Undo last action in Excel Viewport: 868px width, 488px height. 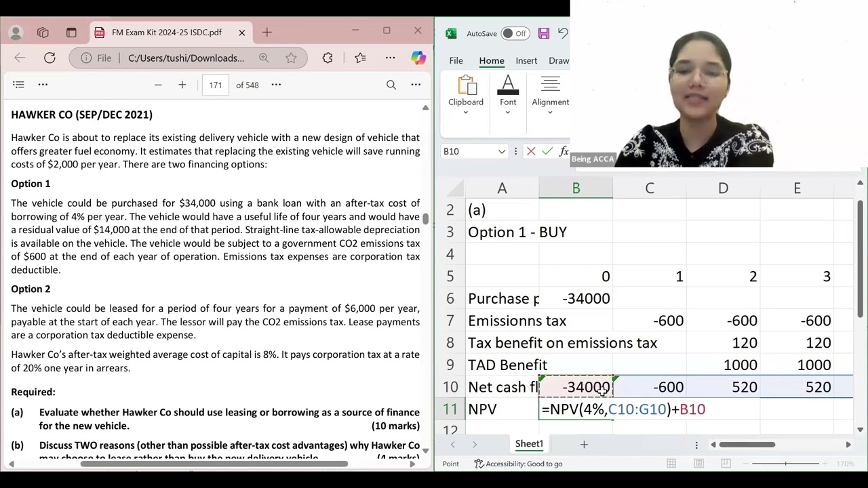point(563,33)
